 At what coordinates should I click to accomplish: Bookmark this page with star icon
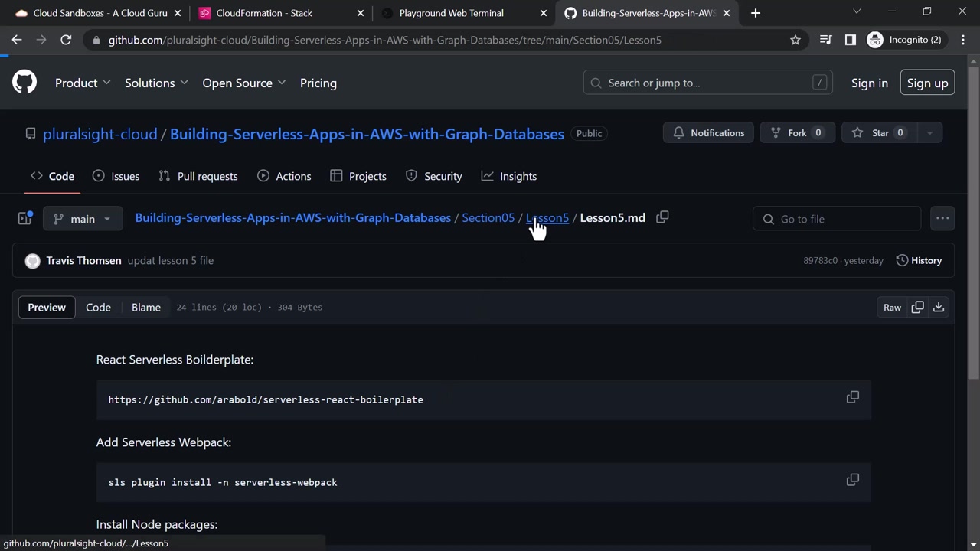coord(795,40)
